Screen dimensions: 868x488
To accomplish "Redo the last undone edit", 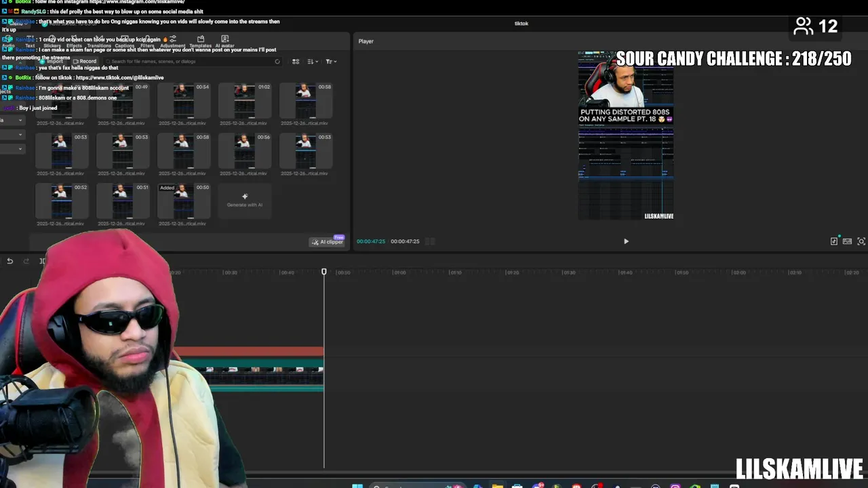I will [x=26, y=261].
